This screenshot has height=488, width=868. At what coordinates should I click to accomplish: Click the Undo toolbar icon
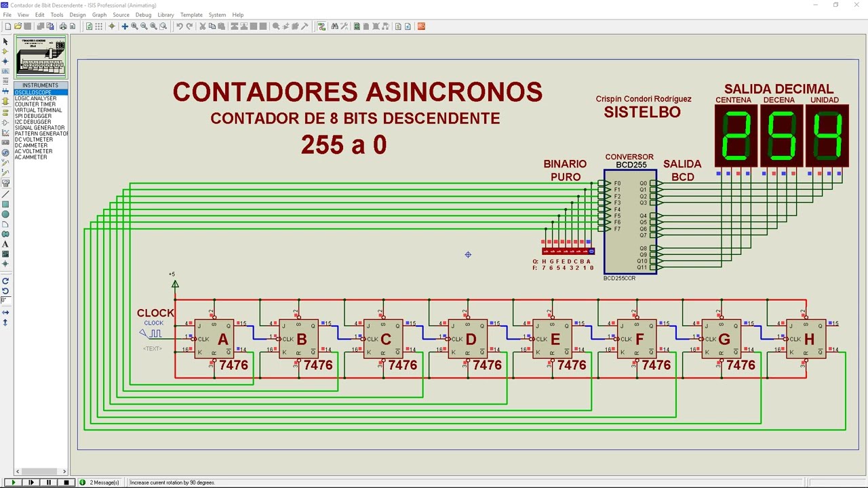180,26
